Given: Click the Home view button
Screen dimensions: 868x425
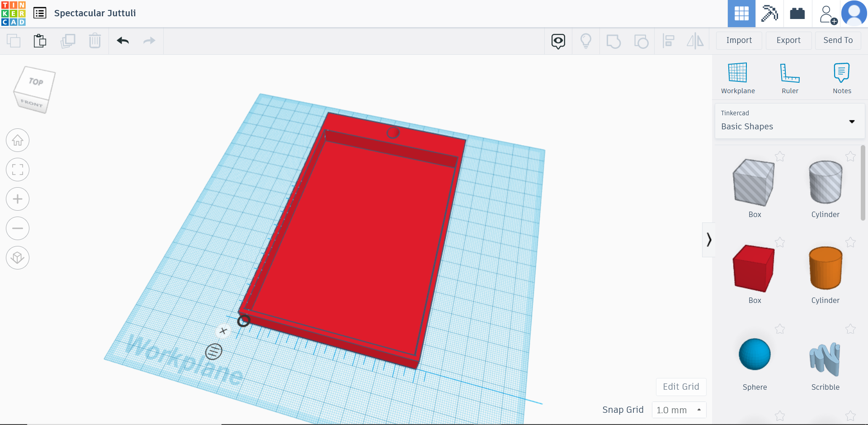Looking at the screenshot, I should tap(18, 141).
